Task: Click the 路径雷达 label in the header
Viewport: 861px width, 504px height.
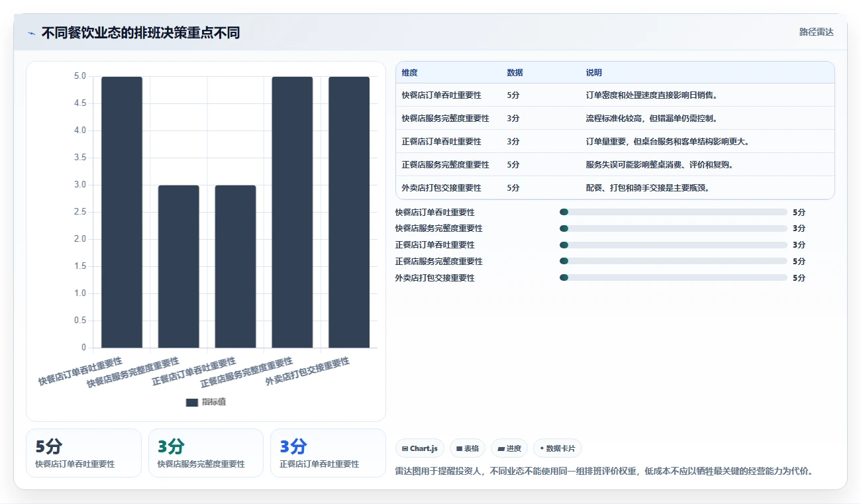Action: click(817, 32)
